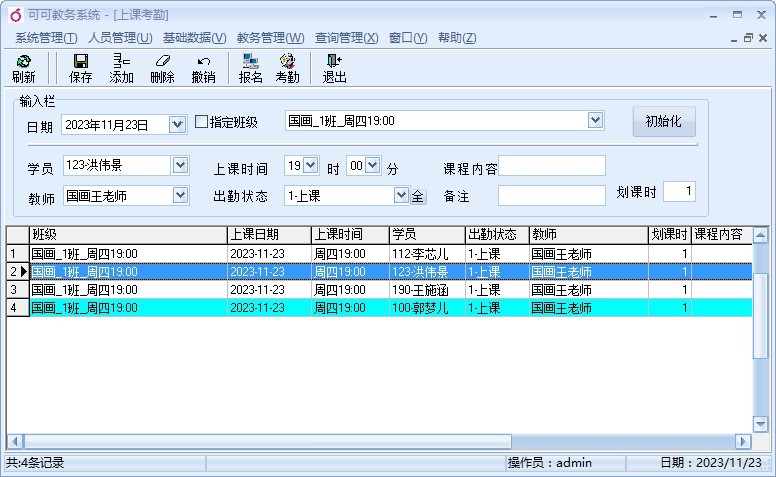Click the 初始化 button
776x477 pixels.
(664, 121)
